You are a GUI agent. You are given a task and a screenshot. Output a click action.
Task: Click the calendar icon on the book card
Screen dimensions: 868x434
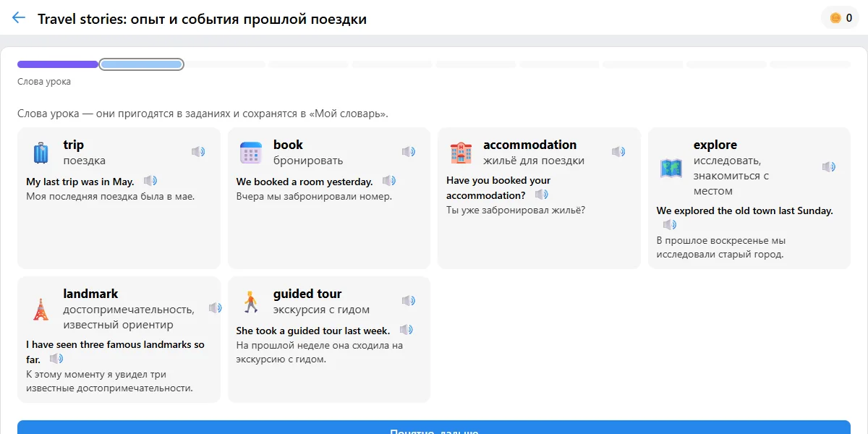pyautogui.click(x=250, y=153)
